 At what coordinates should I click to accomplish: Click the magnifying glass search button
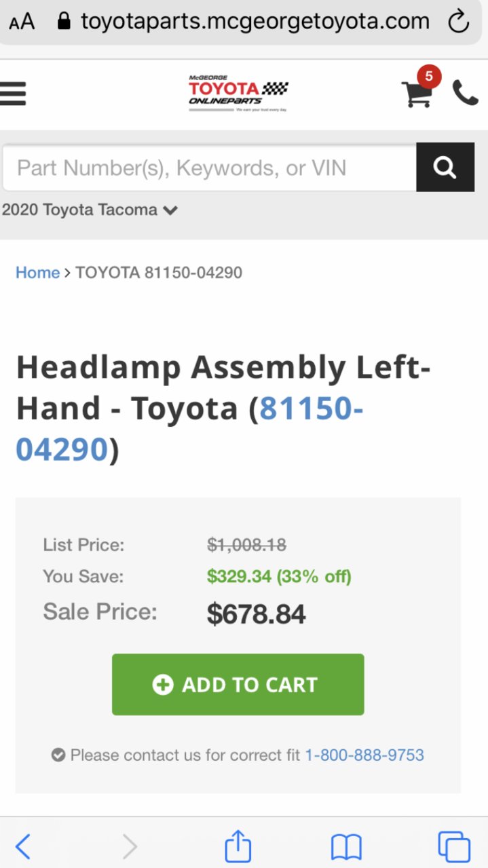point(445,167)
